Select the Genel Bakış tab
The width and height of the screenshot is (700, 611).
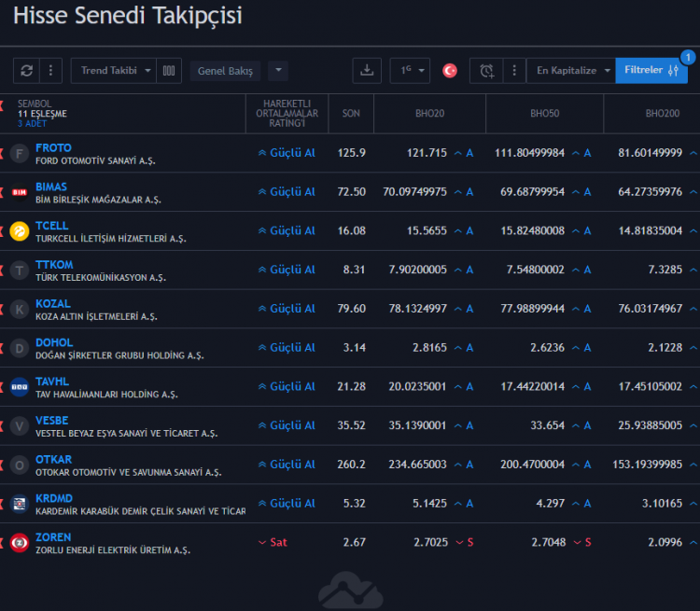(225, 71)
